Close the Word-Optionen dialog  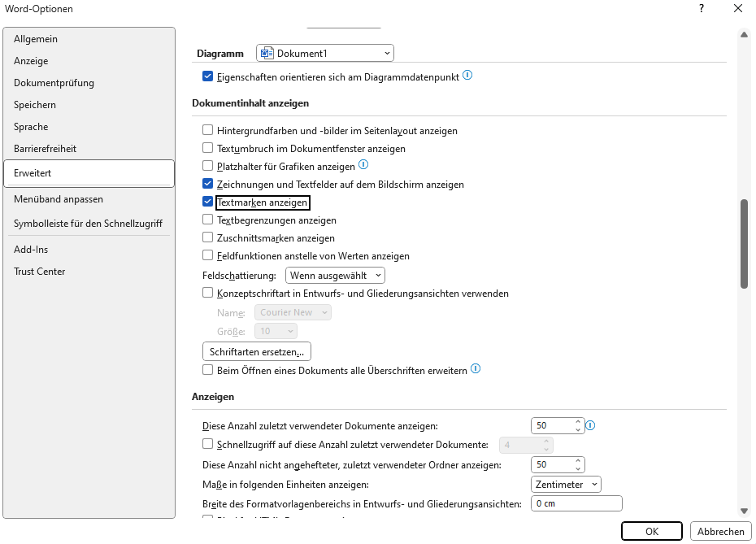pyautogui.click(x=737, y=8)
